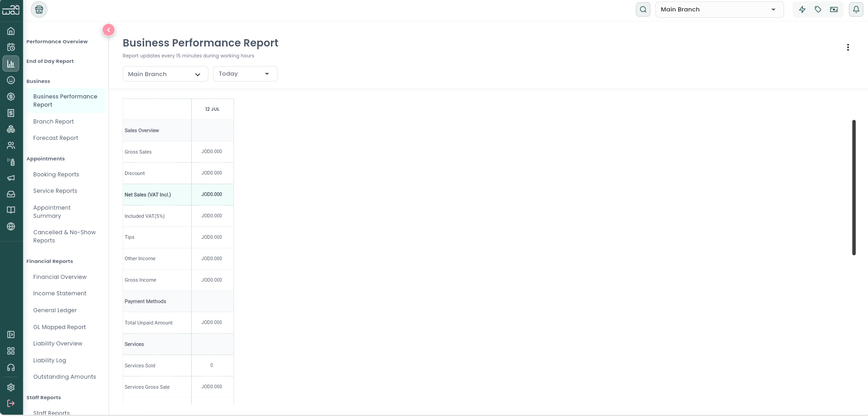The image size is (868, 417).
Task: Open the Today date range dropdown
Action: pyautogui.click(x=245, y=74)
